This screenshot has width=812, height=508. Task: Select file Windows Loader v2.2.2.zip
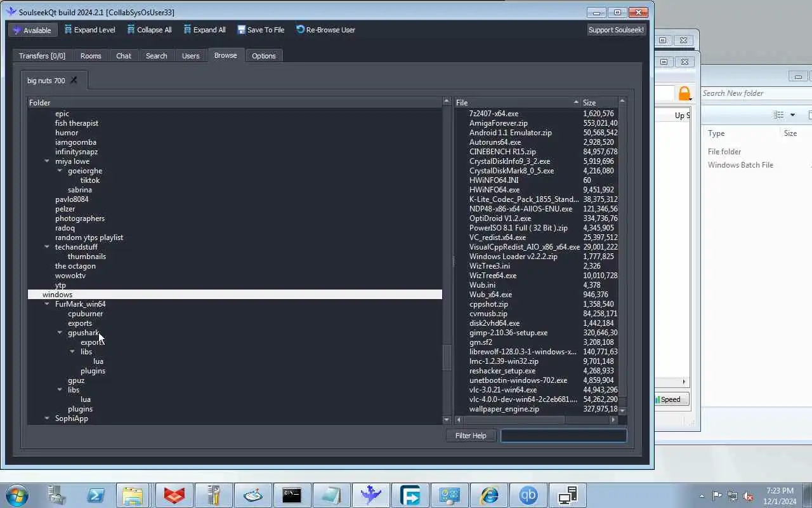click(x=513, y=257)
